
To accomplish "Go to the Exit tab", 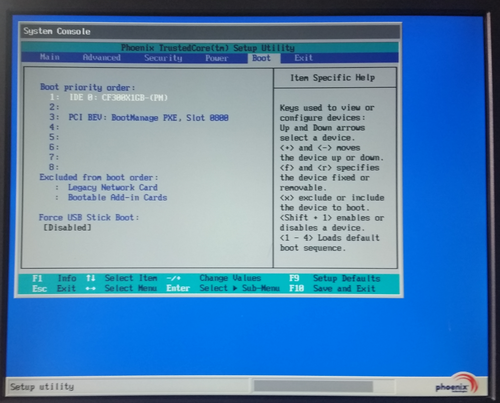I will (x=304, y=58).
